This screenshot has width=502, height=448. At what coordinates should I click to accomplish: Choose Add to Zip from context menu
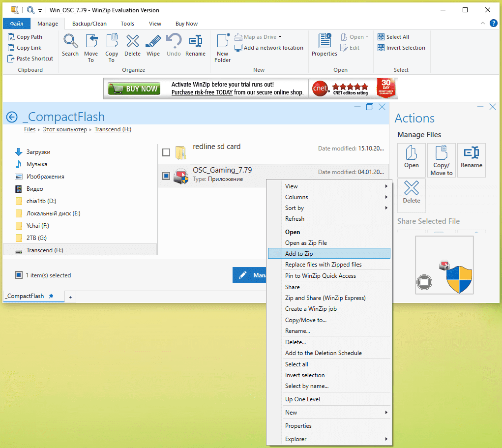[x=329, y=253]
